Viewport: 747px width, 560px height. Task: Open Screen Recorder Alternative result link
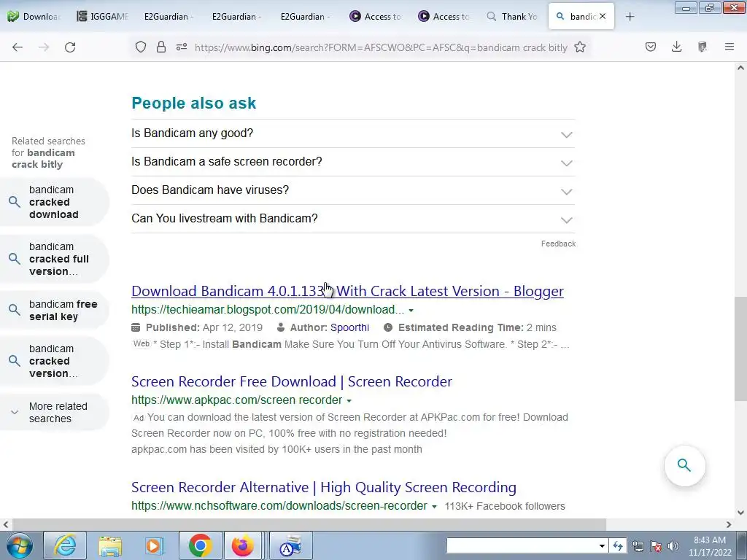click(324, 487)
